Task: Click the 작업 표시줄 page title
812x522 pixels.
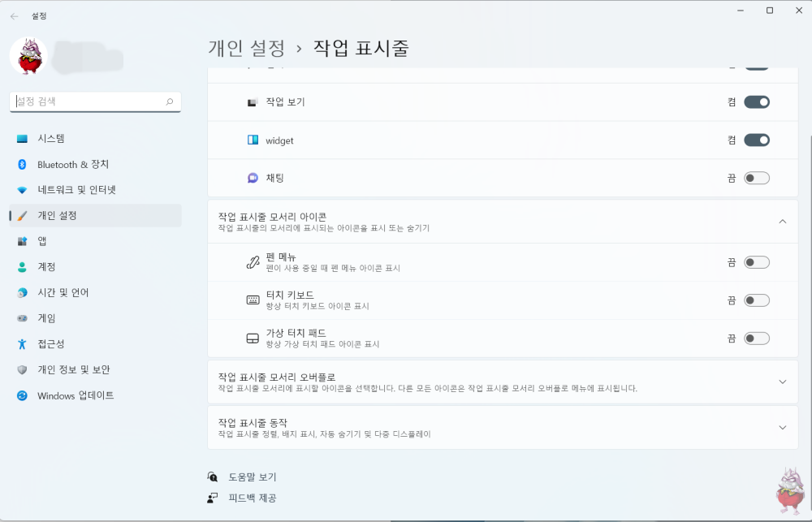Action: point(361,48)
